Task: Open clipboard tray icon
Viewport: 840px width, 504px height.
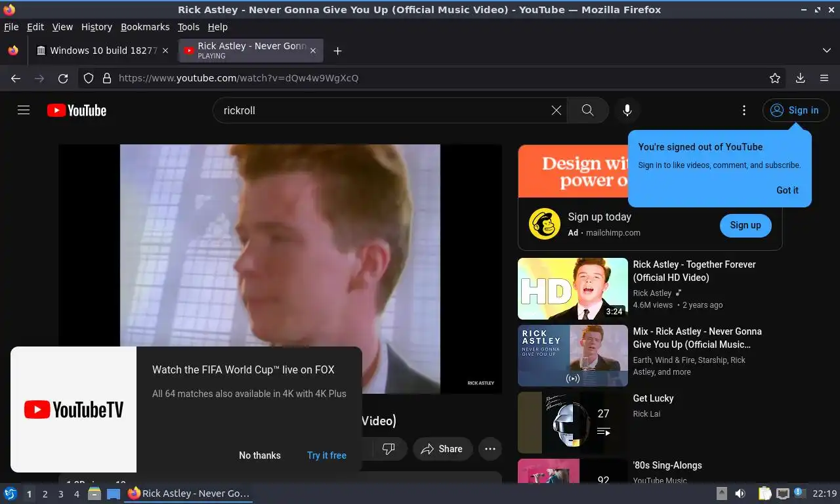Action: pyautogui.click(x=765, y=493)
